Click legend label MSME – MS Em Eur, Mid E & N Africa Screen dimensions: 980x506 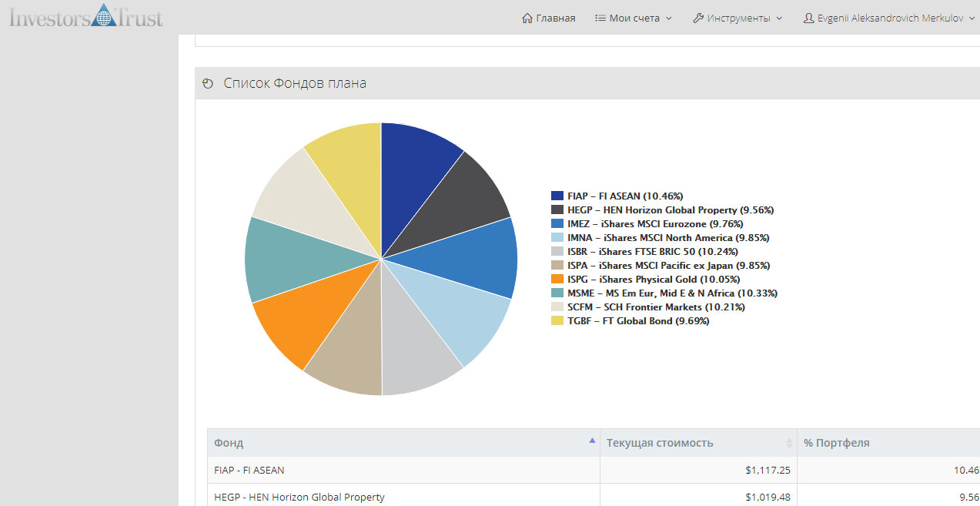(672, 293)
